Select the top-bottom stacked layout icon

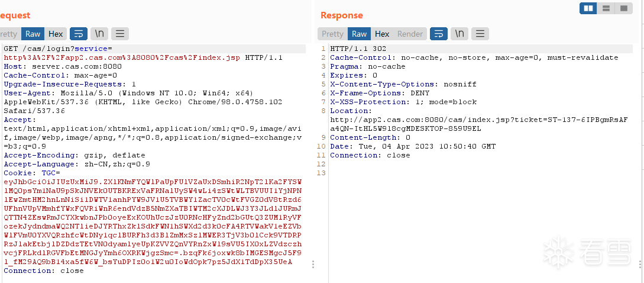[606, 8]
